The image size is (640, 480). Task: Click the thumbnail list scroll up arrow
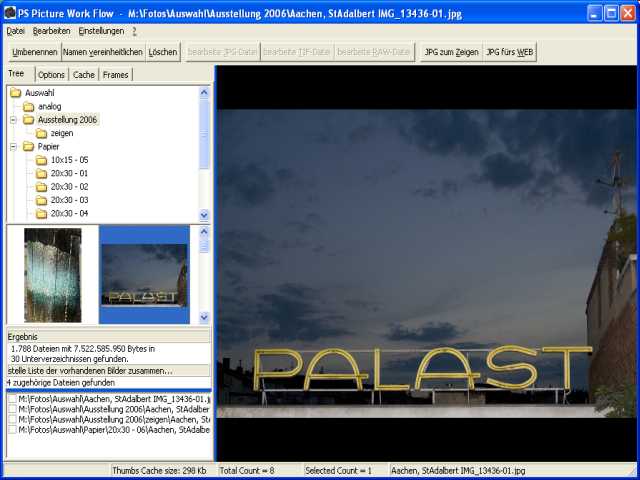(204, 232)
